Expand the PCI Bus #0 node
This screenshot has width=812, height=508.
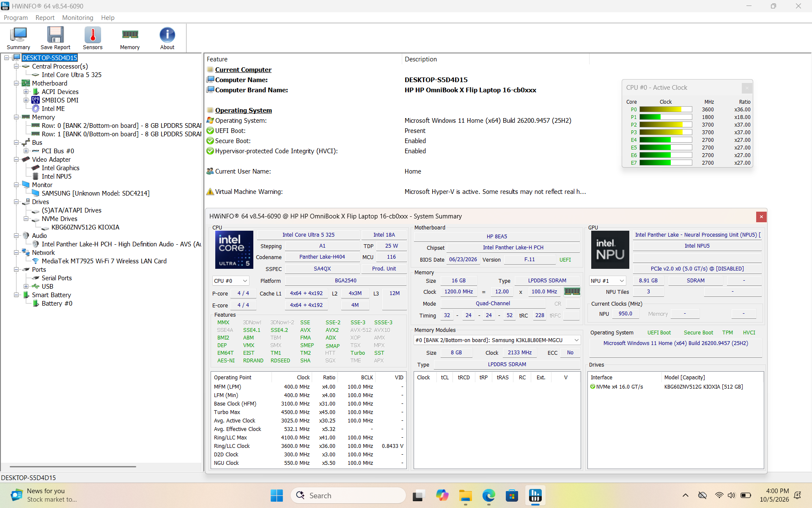point(26,151)
